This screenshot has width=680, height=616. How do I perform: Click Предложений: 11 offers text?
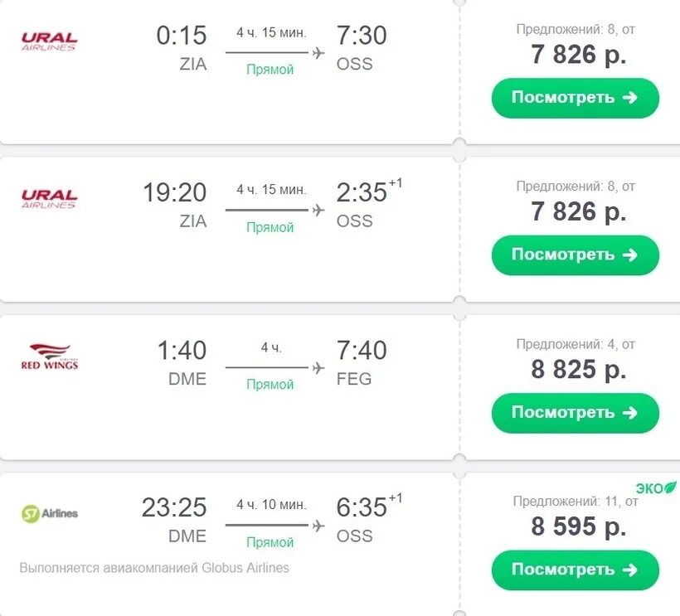coord(575,501)
